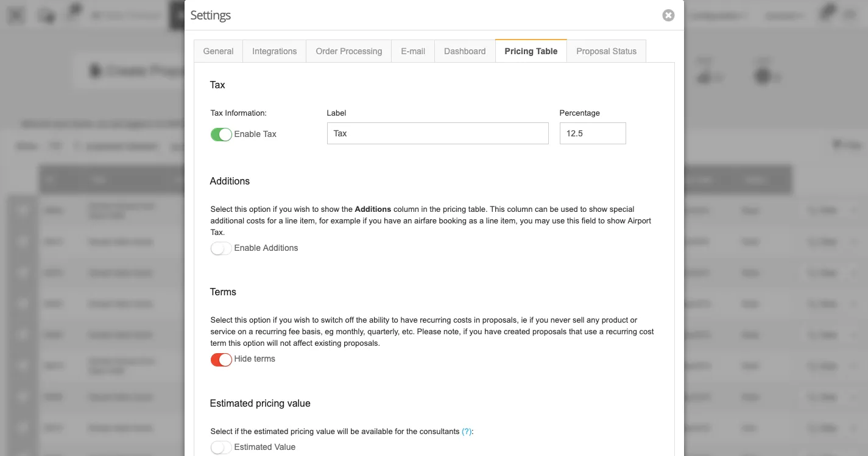The width and height of the screenshot is (868, 456).
Task: Select the tax Percentage field showing 12.5
Action: tap(592, 133)
